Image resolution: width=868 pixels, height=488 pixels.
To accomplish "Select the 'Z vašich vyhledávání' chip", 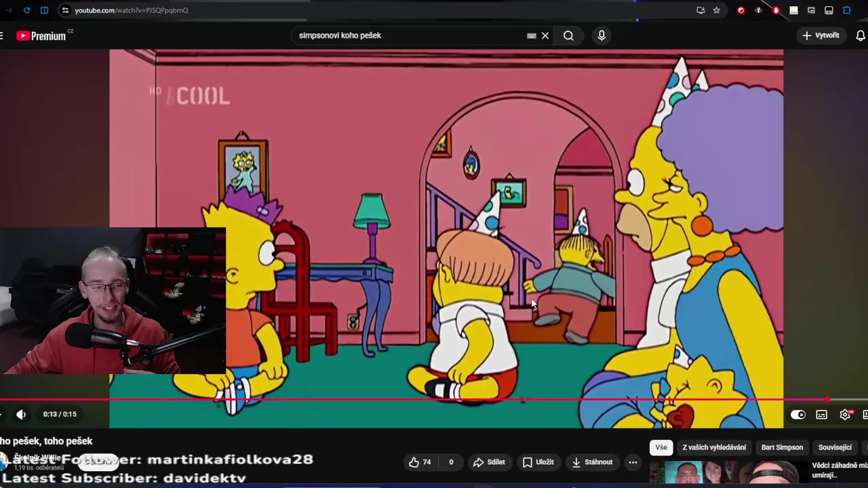I will coord(714,447).
